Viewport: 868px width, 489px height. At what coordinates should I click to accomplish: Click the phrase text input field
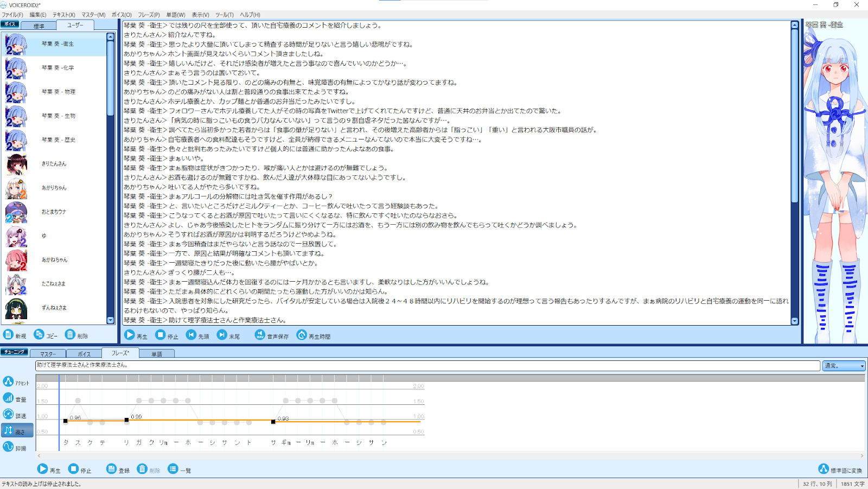coord(427,365)
